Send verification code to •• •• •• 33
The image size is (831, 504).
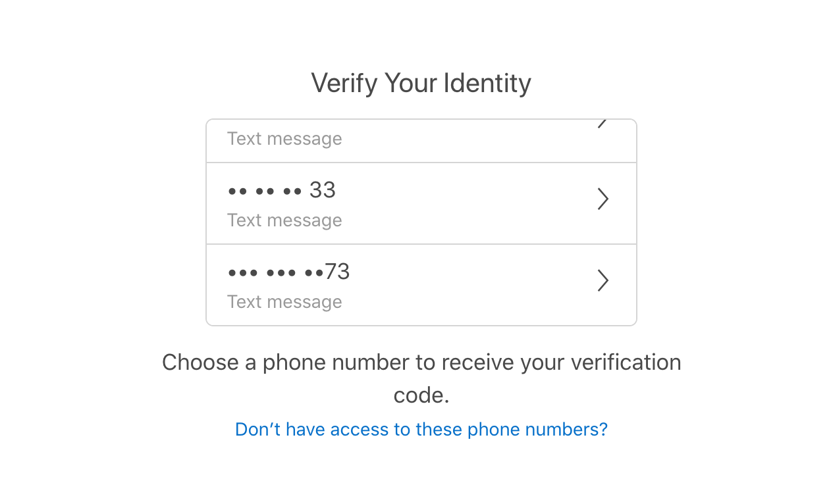click(x=421, y=203)
